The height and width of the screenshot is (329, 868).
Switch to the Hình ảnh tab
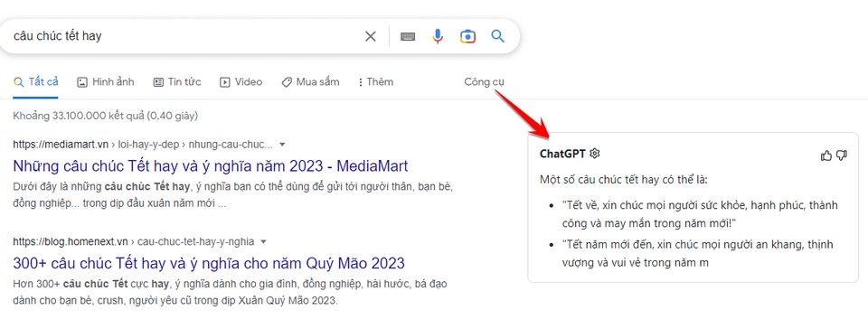coord(106,82)
